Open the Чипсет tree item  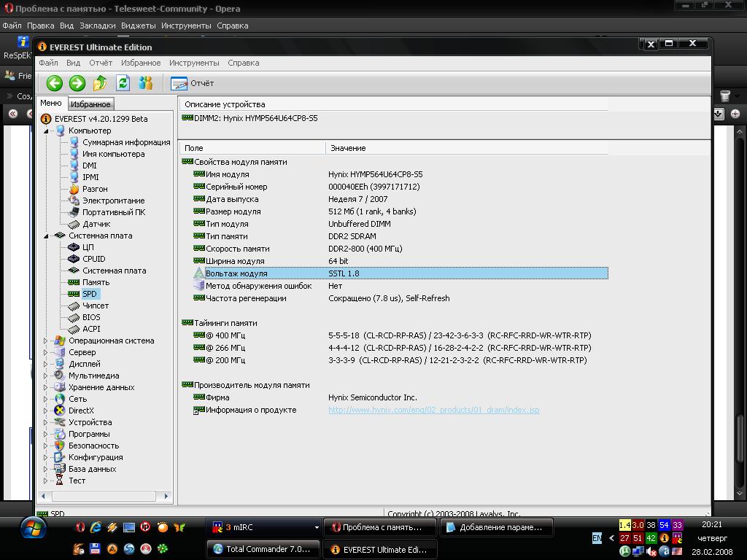click(95, 306)
